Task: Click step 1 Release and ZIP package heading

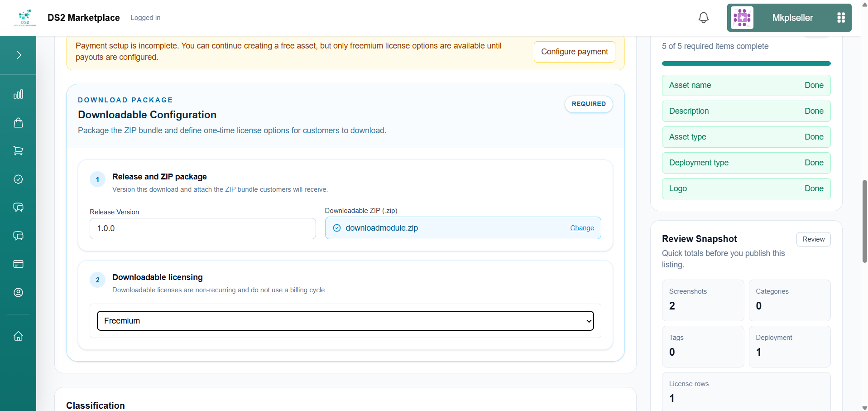Action: [x=159, y=177]
